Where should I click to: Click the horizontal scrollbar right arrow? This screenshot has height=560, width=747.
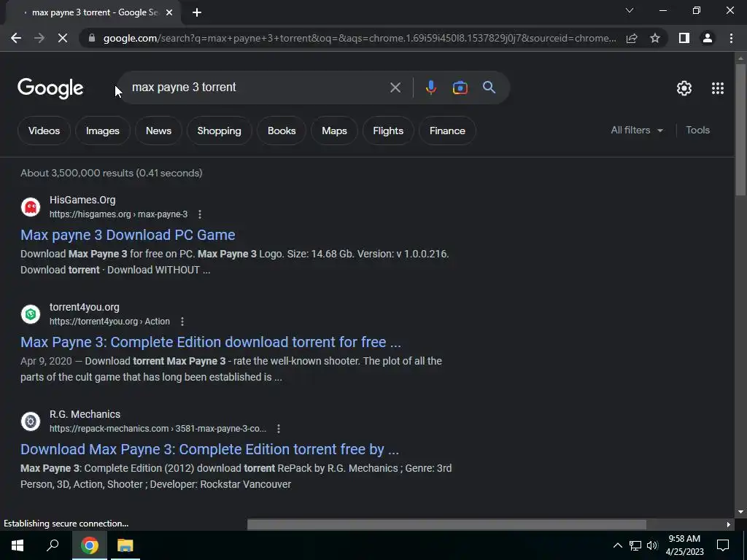click(729, 524)
